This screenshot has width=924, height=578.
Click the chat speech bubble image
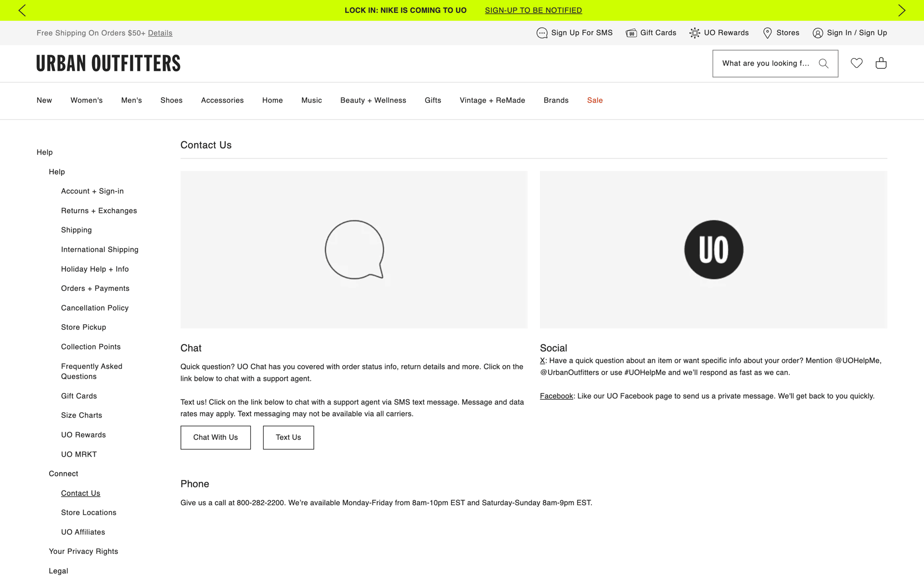point(354,250)
